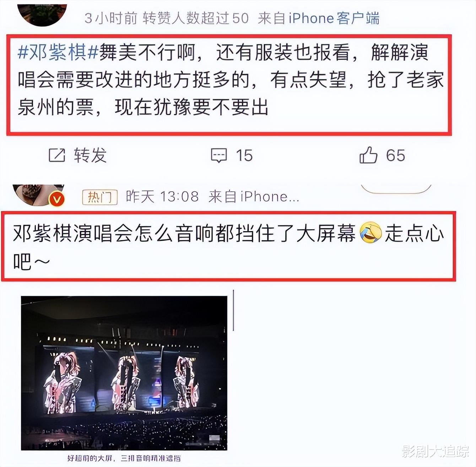Image resolution: width=476 pixels, height=467 pixels.
Task: Tap the laughing-crying emoji in post
Action: [x=370, y=233]
